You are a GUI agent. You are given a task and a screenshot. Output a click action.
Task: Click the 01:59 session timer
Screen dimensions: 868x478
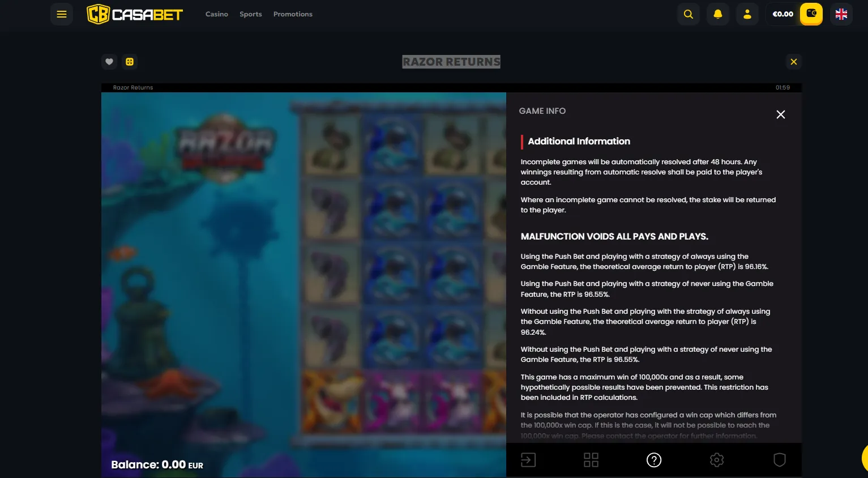click(783, 88)
